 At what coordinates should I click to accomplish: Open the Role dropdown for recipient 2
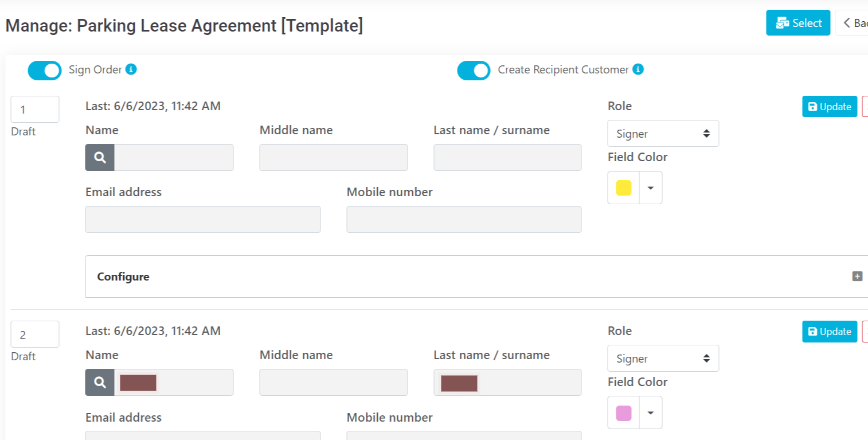663,359
